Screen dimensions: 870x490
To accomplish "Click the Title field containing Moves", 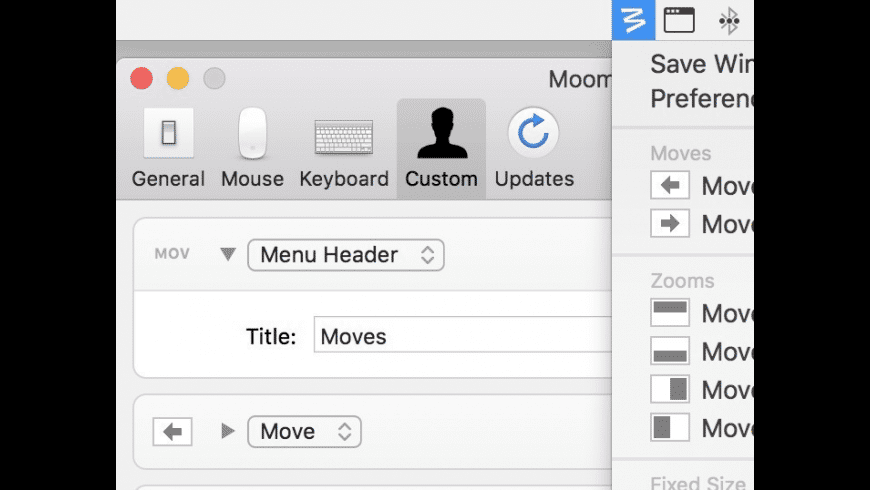I will pyautogui.click(x=462, y=335).
